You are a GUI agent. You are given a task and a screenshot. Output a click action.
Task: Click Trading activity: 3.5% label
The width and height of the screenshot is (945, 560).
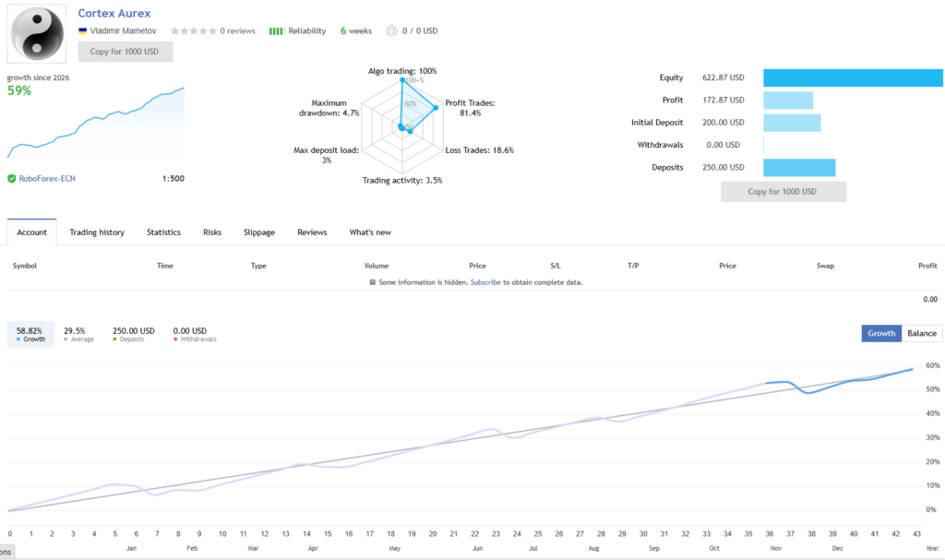402,180
